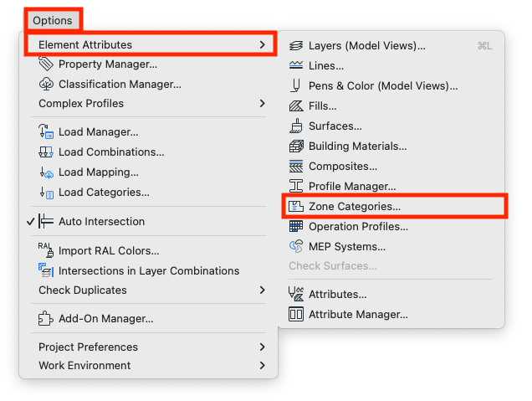The image size is (532, 401).
Task: Click the Add-On Manager puzzle icon
Action: pos(46,318)
